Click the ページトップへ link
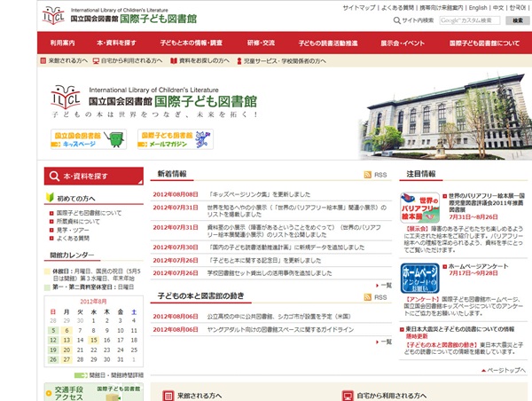This screenshot has width=532, height=401. click(x=506, y=370)
